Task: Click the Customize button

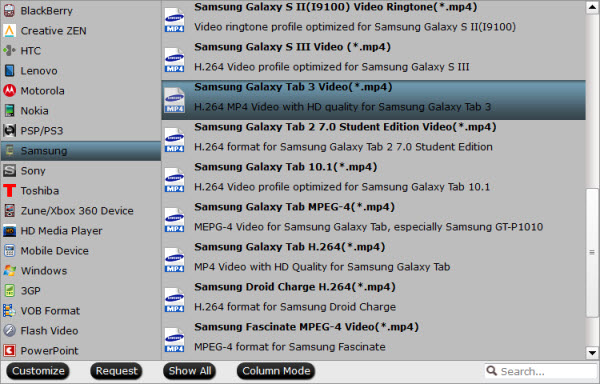Action: 38,371
